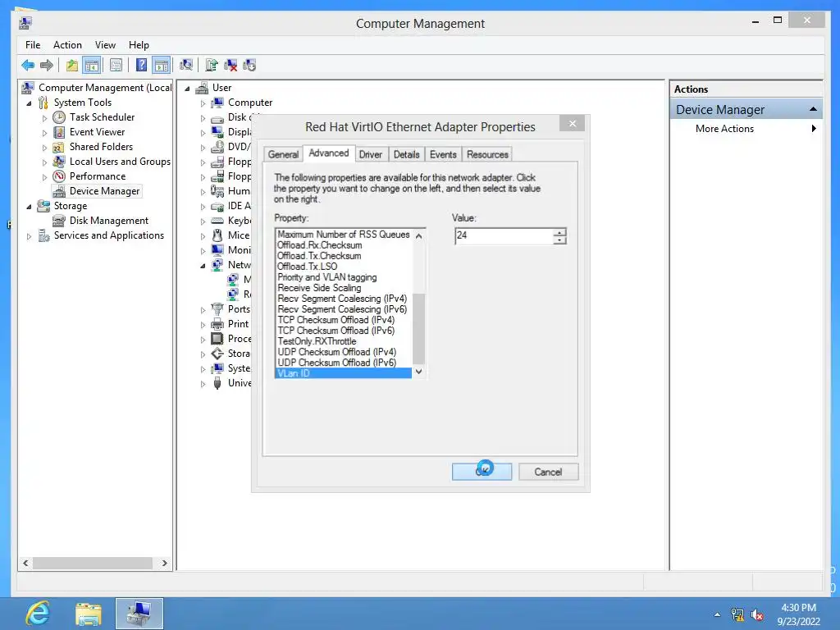Click Scan for hardware changes icon
Image resolution: width=840 pixels, height=630 pixels.
186,66
